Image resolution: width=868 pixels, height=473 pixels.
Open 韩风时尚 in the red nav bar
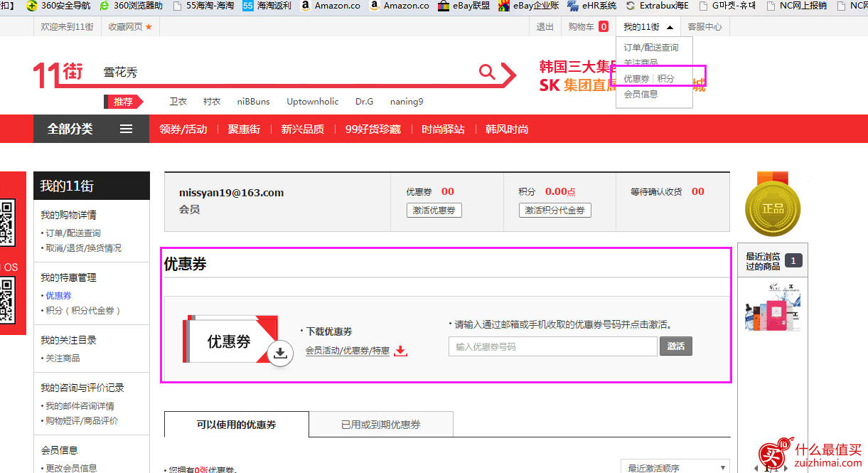(507, 129)
